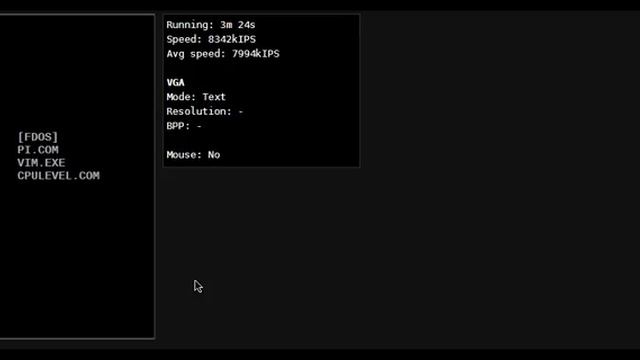
Task: Click the Avg speed: 7994kIPS line
Action: coord(223,54)
